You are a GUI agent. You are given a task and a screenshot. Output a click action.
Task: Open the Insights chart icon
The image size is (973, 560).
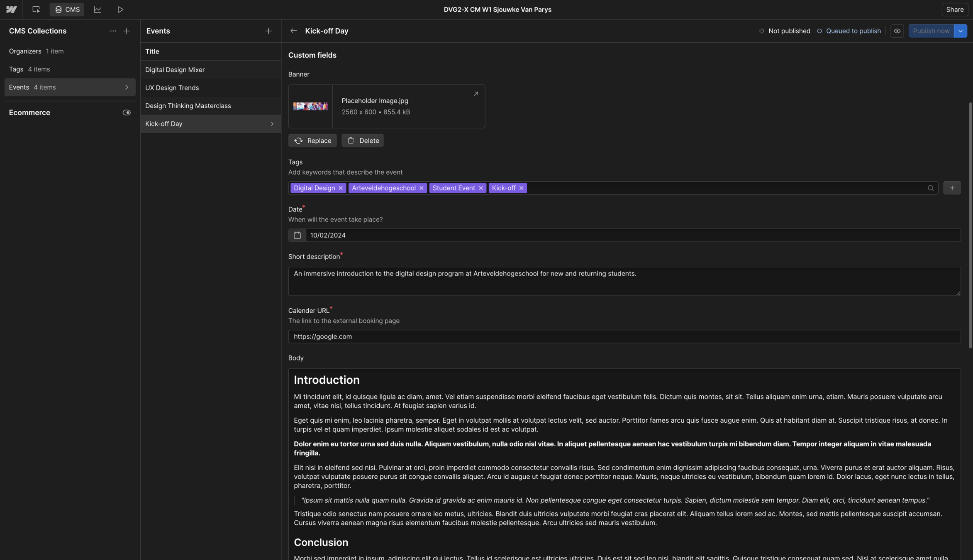pos(98,10)
